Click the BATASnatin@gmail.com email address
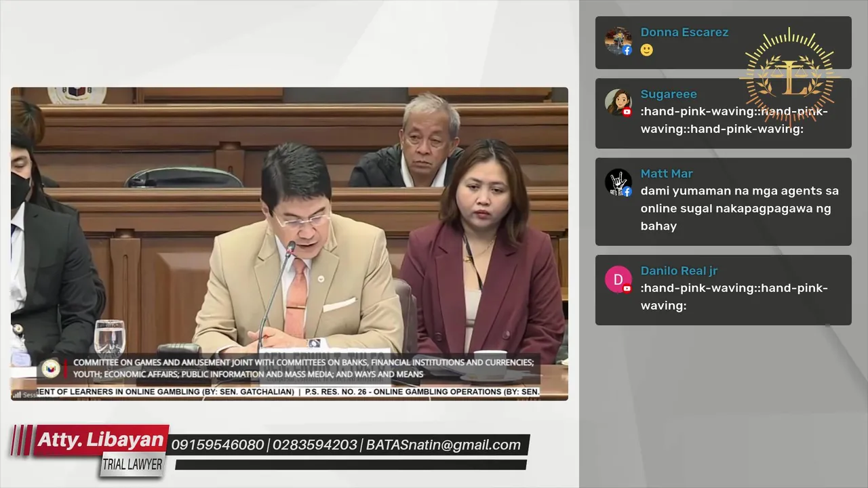This screenshot has height=488, width=868. click(443, 445)
